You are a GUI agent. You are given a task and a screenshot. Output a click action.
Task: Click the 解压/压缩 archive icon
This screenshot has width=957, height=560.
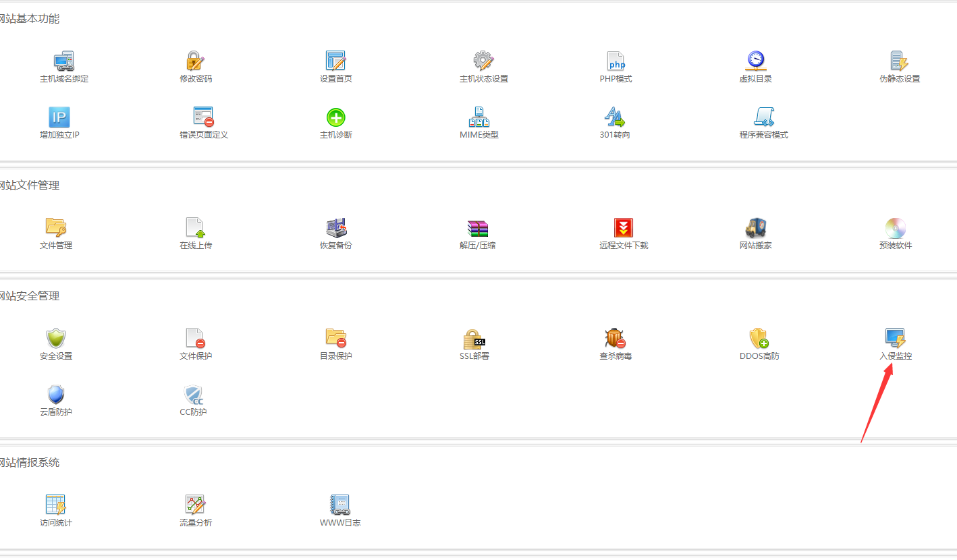477,228
